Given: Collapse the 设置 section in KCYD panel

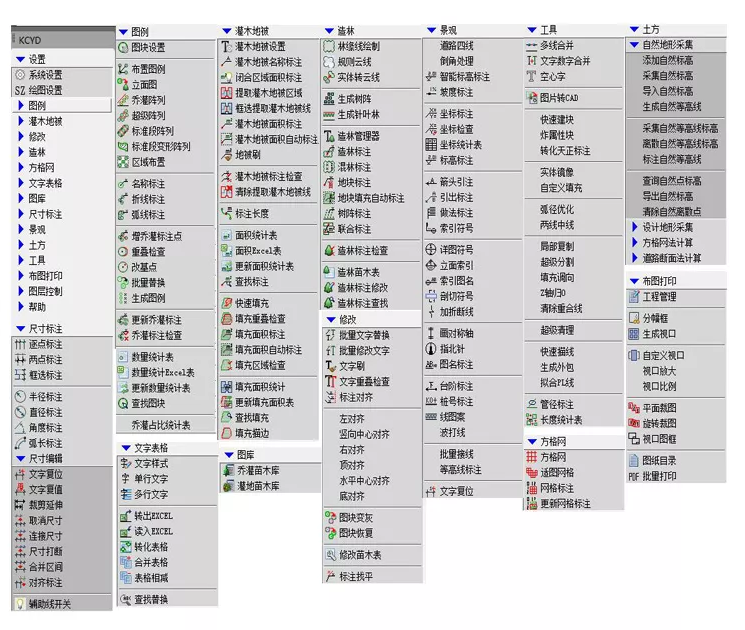Looking at the screenshot, I should pos(21,59).
